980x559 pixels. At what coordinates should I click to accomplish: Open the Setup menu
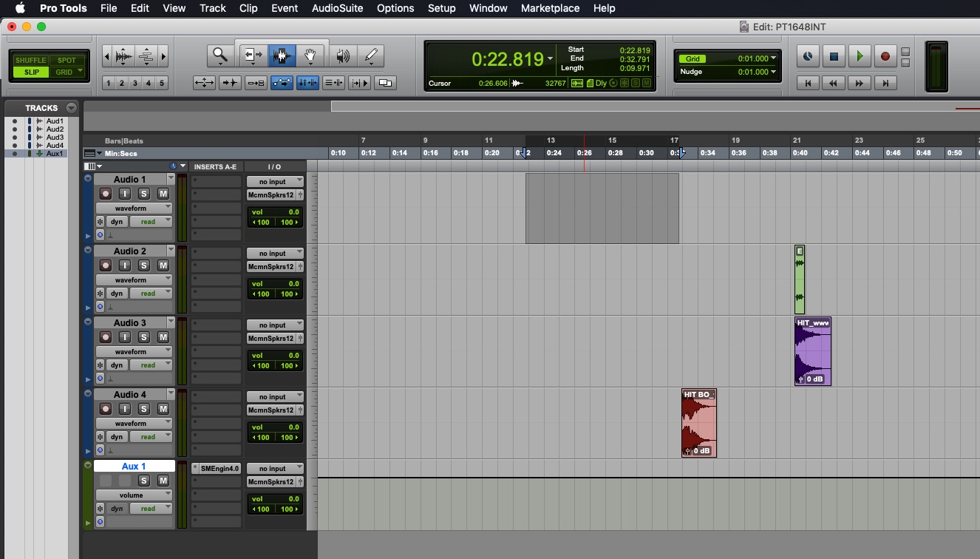pos(441,8)
